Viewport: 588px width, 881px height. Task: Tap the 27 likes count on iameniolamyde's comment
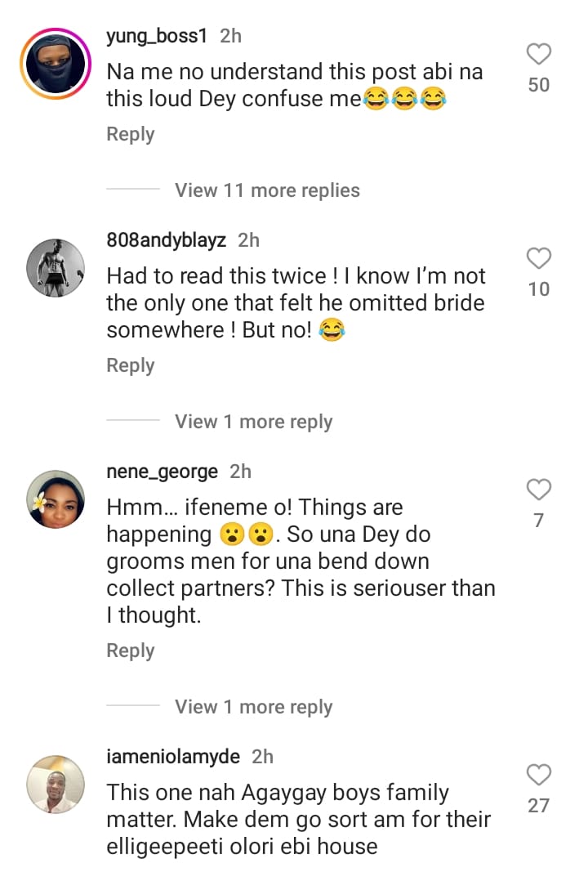[x=538, y=805]
